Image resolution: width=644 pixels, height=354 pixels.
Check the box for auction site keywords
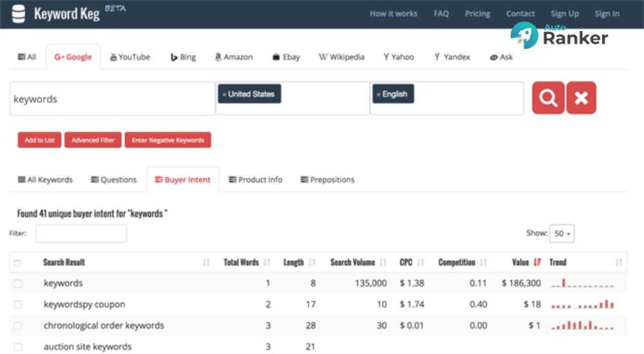point(17,347)
